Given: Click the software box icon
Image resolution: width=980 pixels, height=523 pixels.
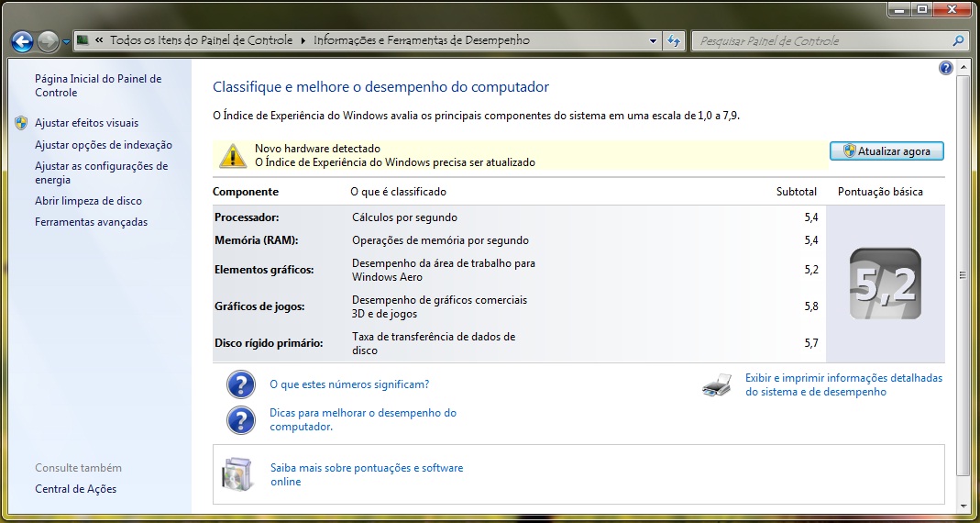Looking at the screenshot, I should pyautogui.click(x=238, y=475).
